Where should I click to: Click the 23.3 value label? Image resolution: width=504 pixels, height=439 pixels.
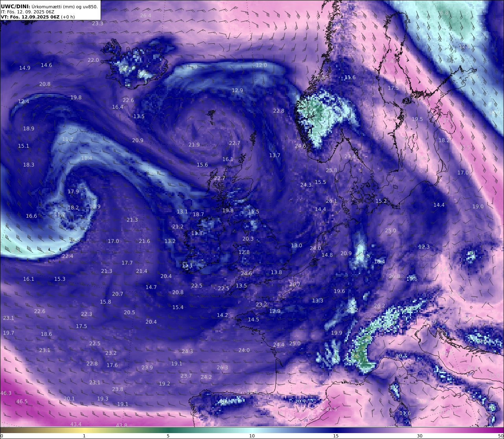[x=98, y=23]
